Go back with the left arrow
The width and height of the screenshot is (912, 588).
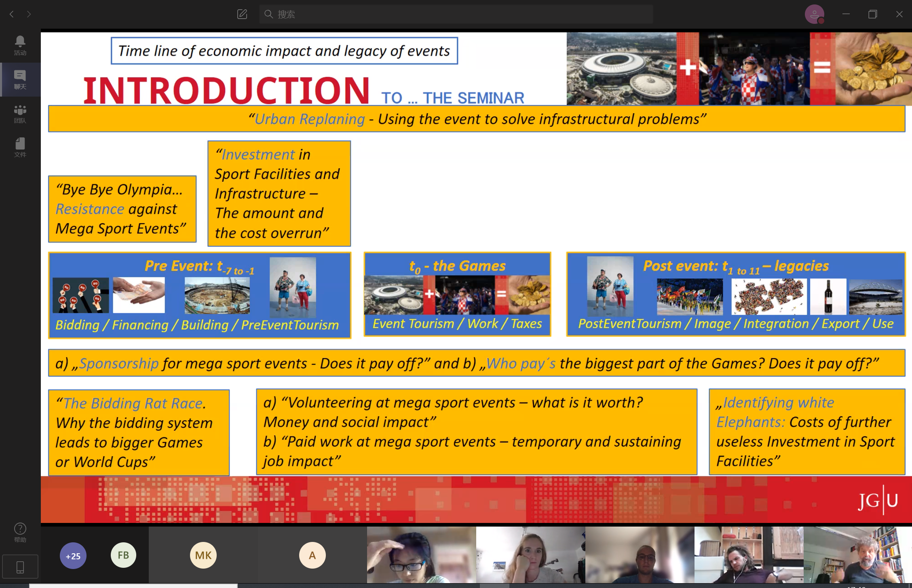coord(12,14)
